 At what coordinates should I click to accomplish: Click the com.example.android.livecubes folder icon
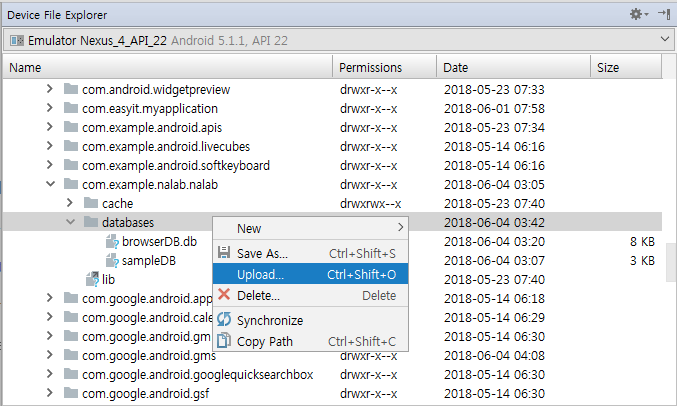[71, 146]
